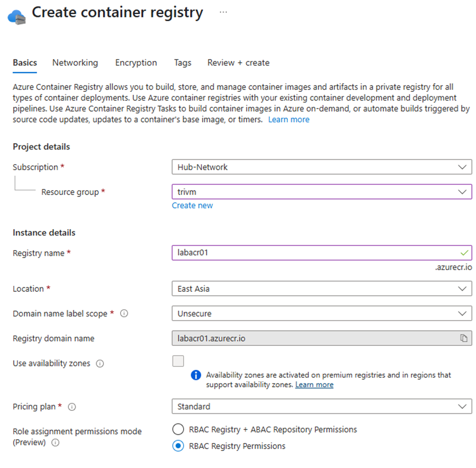Enable the Use availability zones checkbox
This screenshot has height=468, width=476.
point(178,361)
